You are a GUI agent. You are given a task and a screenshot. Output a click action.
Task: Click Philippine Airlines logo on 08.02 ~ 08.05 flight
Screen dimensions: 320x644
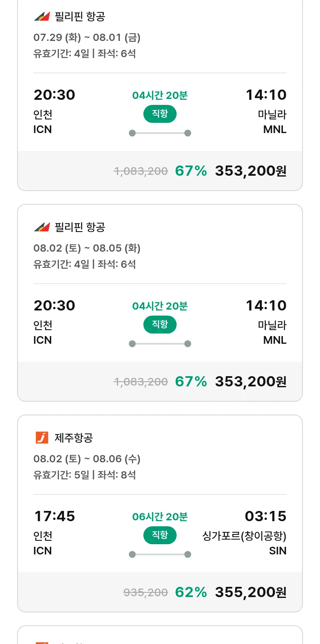pyautogui.click(x=42, y=227)
